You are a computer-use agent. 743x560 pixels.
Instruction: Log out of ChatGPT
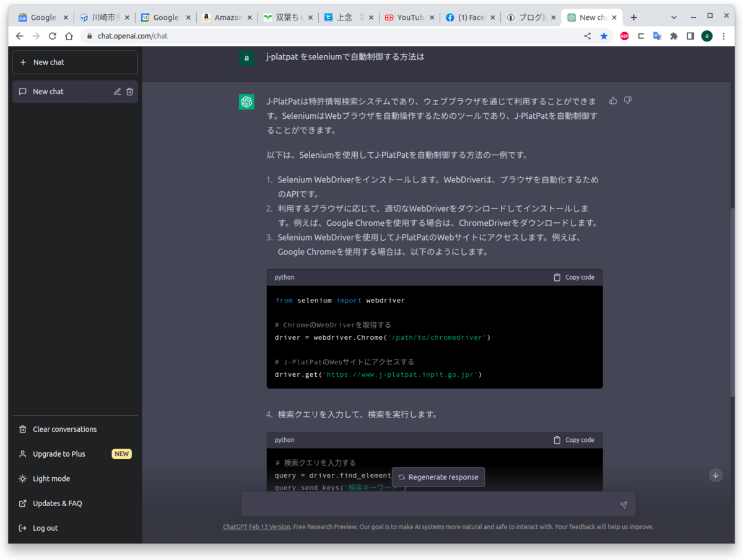point(75,528)
